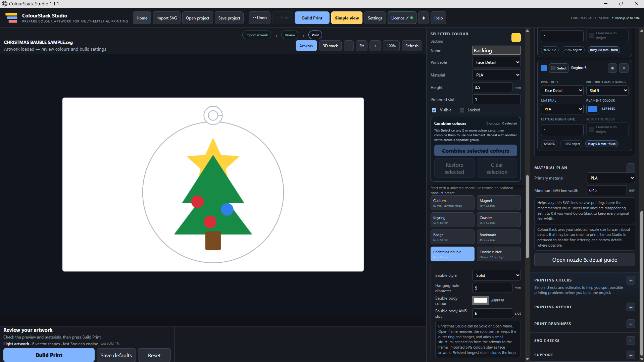Click the app globe icon in title bar
The height and width of the screenshot is (362, 644).
click(x=5, y=4)
